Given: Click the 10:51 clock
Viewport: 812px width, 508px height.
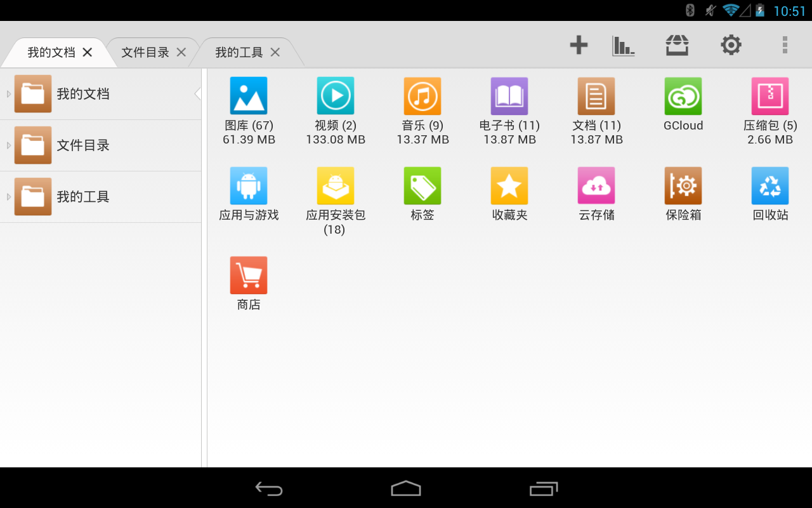Looking at the screenshot, I should click(x=789, y=11).
